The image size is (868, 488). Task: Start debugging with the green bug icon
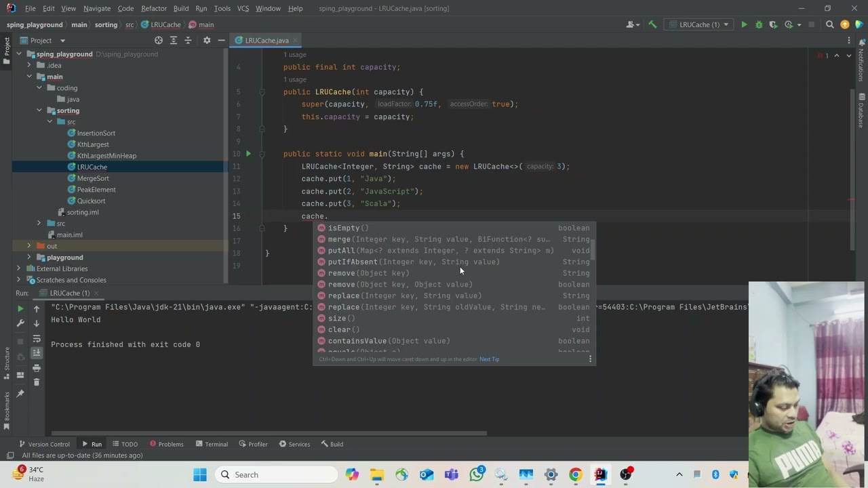pyautogui.click(x=759, y=24)
